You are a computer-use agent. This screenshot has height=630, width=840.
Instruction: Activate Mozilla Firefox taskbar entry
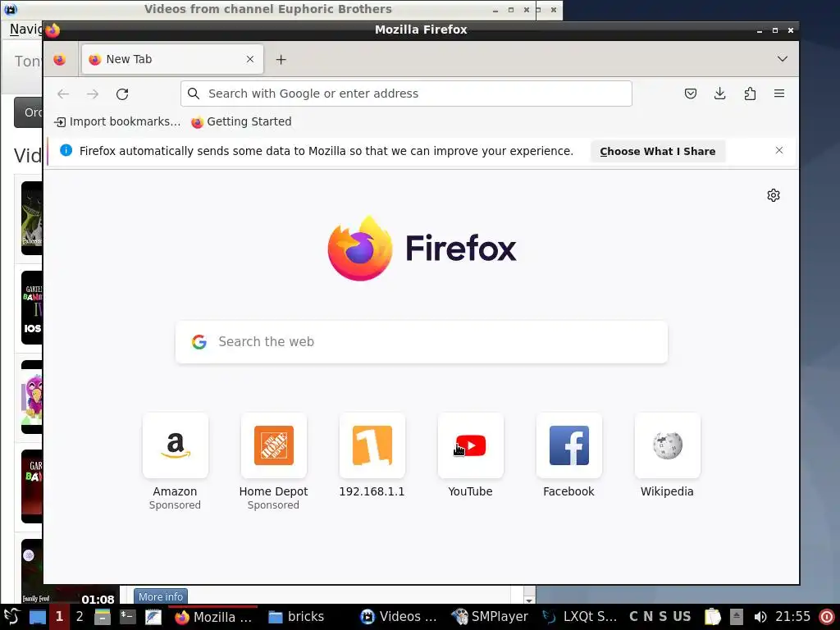213,617
